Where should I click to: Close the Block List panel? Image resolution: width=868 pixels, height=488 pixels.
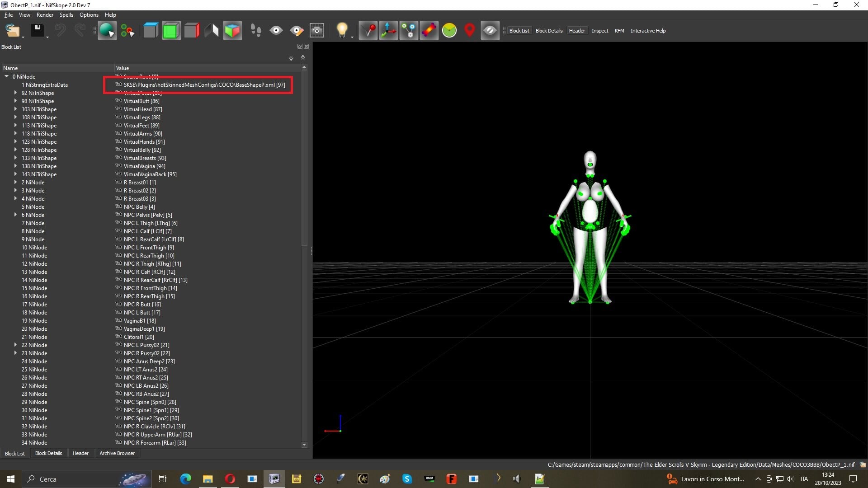pos(307,47)
